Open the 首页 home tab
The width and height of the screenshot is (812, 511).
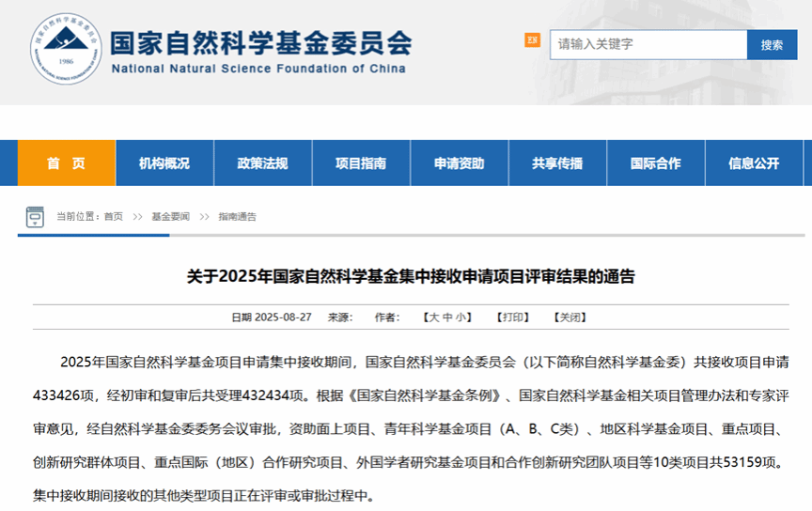click(x=66, y=163)
